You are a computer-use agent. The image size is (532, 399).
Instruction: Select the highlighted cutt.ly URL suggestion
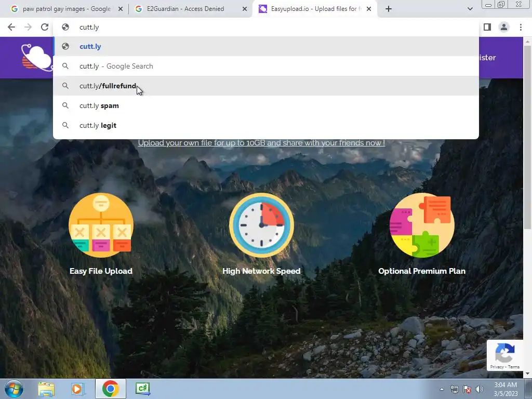point(265,46)
